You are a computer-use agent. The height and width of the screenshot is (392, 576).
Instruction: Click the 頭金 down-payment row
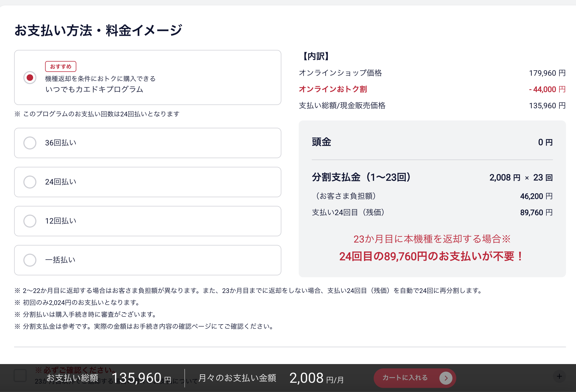pos(322,142)
